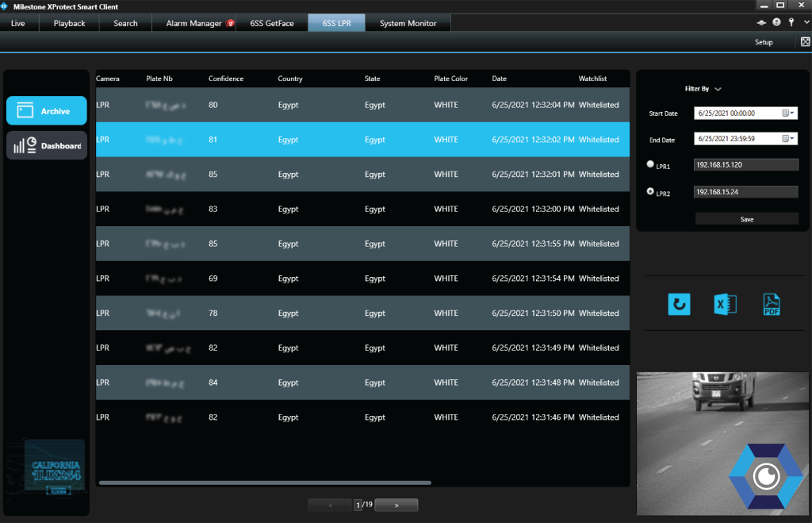
Task: Click the LPR2 IP address field
Action: [745, 192]
